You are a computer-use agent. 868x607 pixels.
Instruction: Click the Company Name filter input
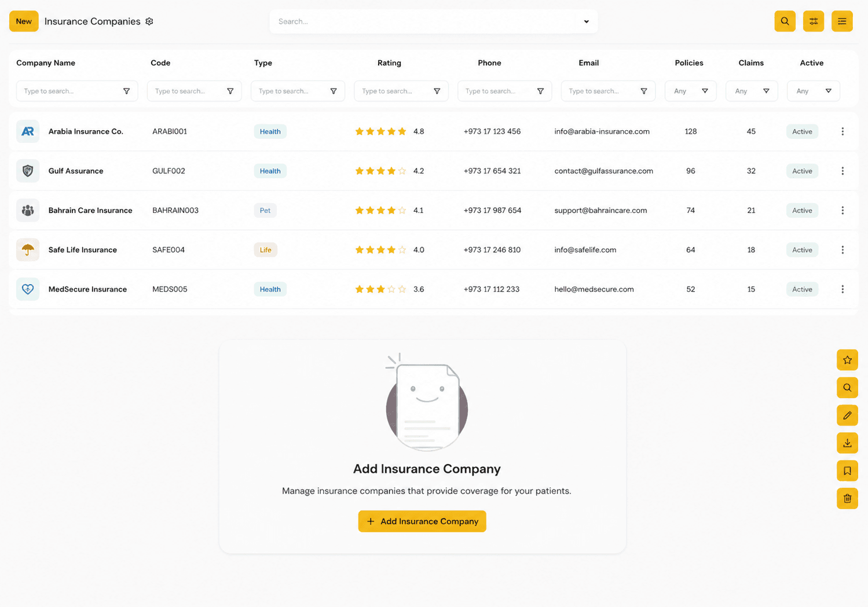[77, 91]
